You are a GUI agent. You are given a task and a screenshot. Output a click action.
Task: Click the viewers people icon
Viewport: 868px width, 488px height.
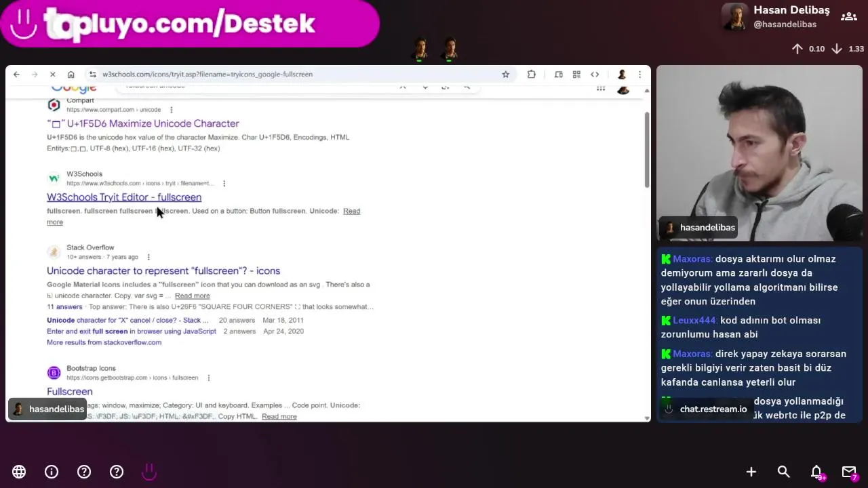tap(848, 17)
